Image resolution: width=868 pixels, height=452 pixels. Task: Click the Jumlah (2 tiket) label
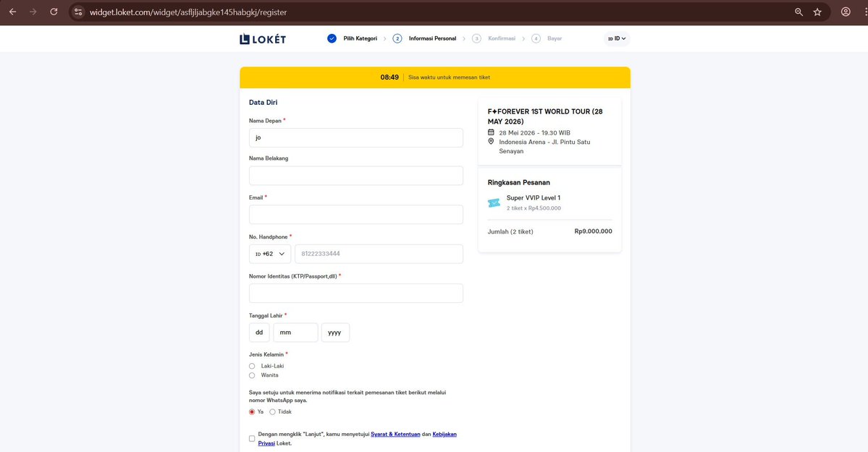tap(510, 232)
